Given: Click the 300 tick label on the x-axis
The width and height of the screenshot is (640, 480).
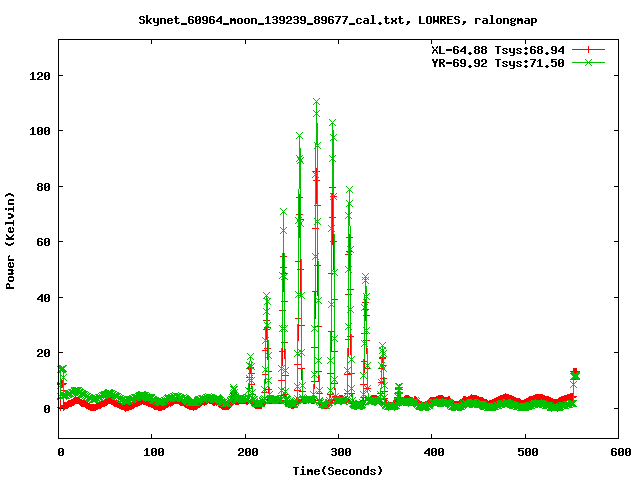Looking at the screenshot, I should 338,453.
